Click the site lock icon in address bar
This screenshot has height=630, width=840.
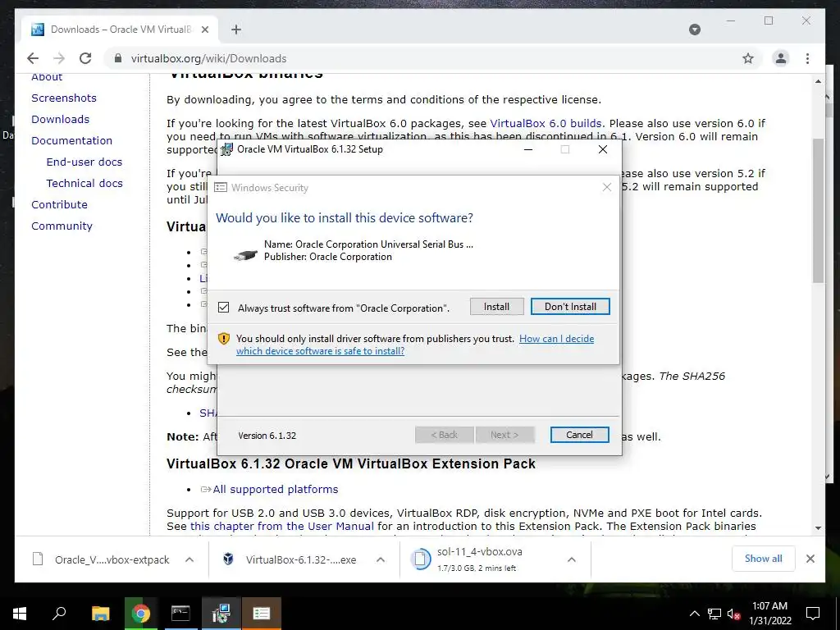pyautogui.click(x=118, y=58)
